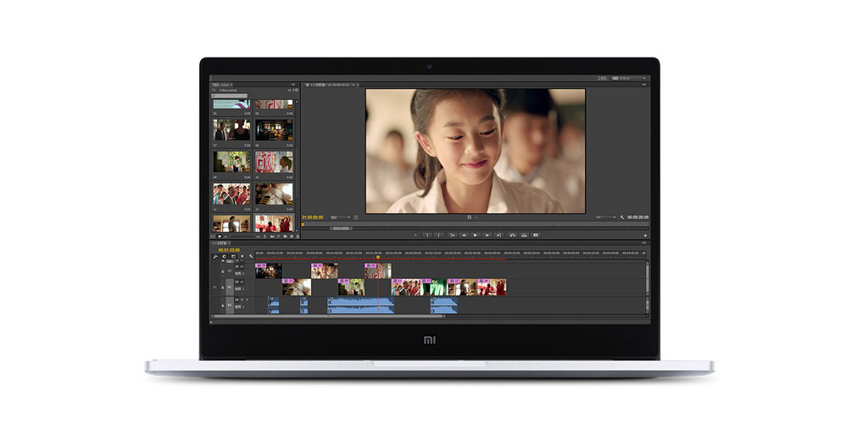The image size is (868, 430).
Task: Click the Go to Out point icon
Action: pos(498,235)
